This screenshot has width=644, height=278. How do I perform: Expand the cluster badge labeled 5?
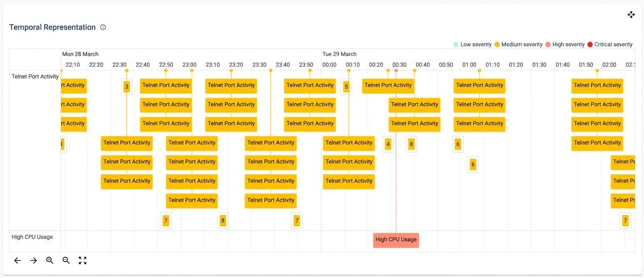click(x=346, y=87)
